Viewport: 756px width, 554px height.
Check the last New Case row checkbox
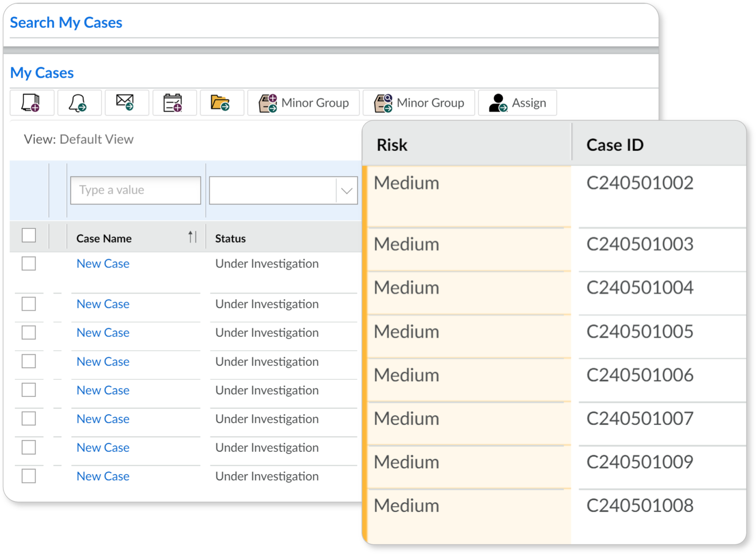click(x=29, y=476)
